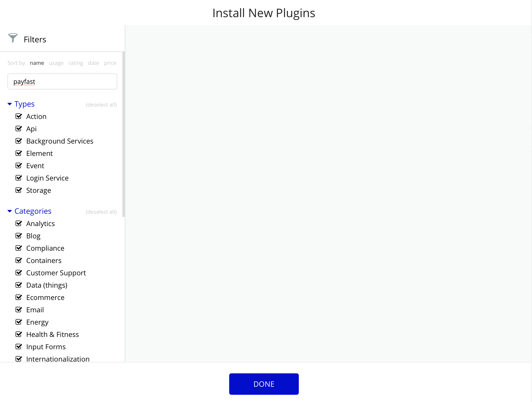Uncheck the Storage type filter
The height and width of the screenshot is (402, 532).
tap(18, 190)
